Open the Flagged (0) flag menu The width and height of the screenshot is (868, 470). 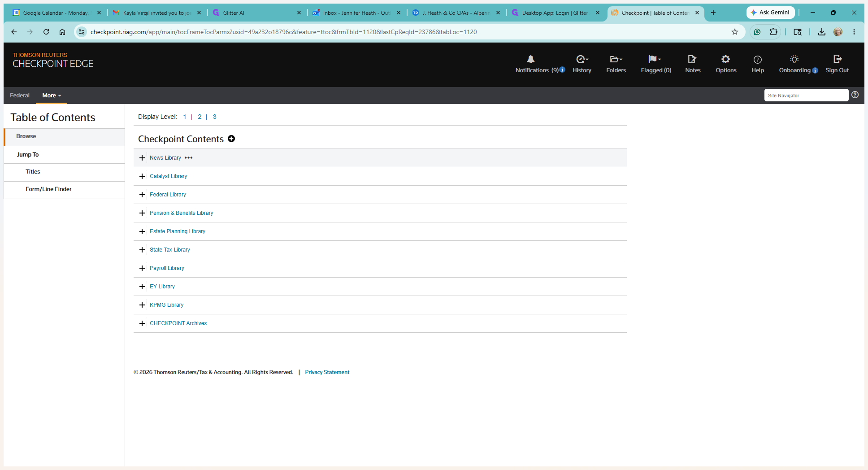click(655, 59)
